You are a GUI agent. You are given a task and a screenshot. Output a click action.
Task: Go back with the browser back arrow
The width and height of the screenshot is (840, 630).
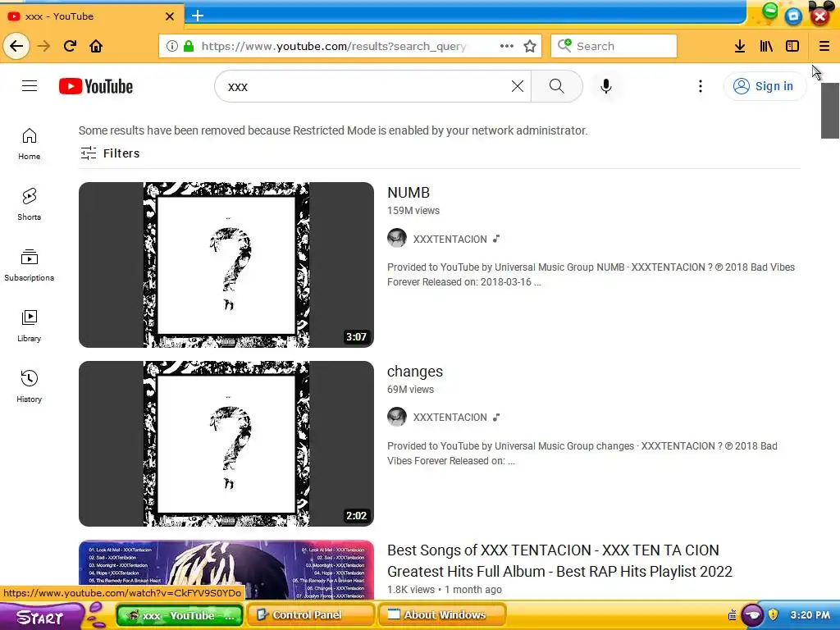[x=16, y=46]
